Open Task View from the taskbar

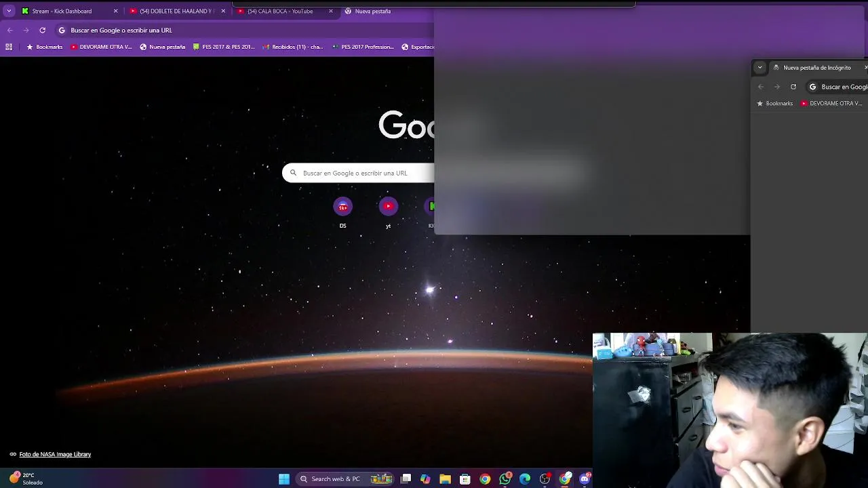[406, 479]
